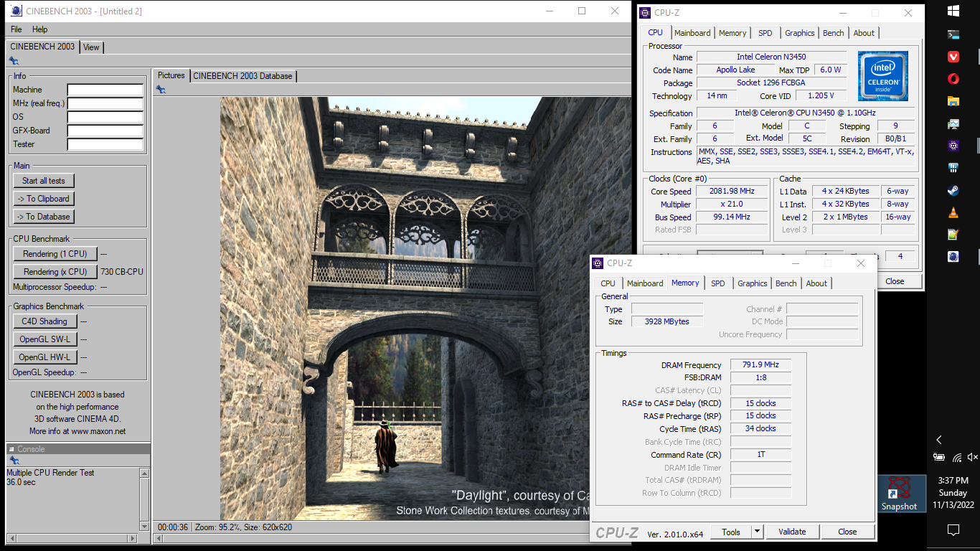Viewport: 980px width, 551px height.
Task: Open About tab in CPU-Z processor window
Action: coord(864,33)
